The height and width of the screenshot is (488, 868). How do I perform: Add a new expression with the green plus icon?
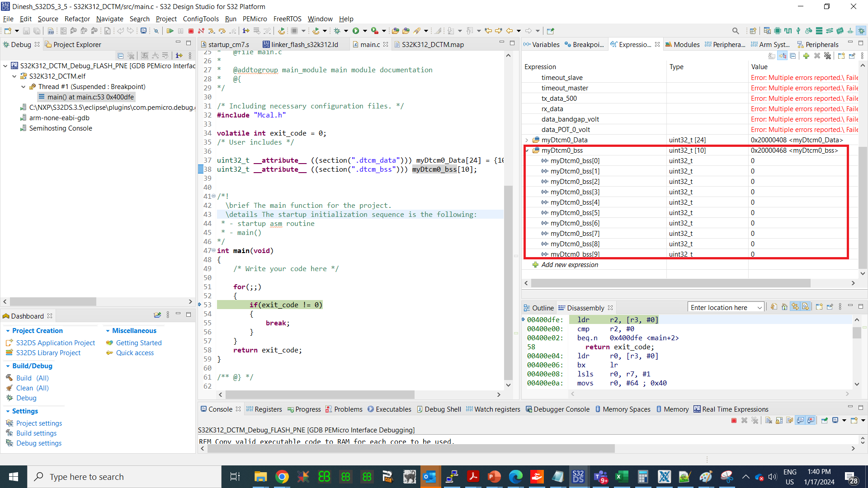point(807,56)
